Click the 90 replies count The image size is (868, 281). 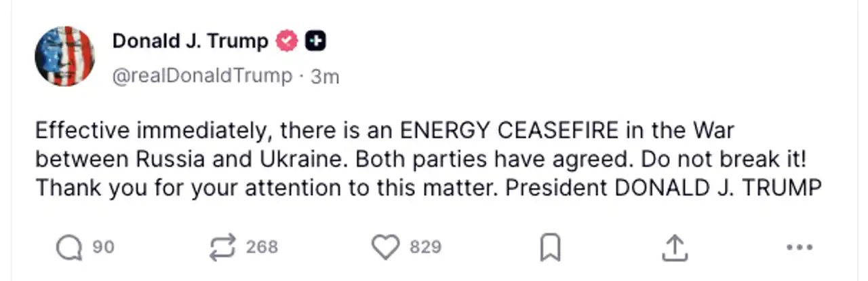(103, 247)
